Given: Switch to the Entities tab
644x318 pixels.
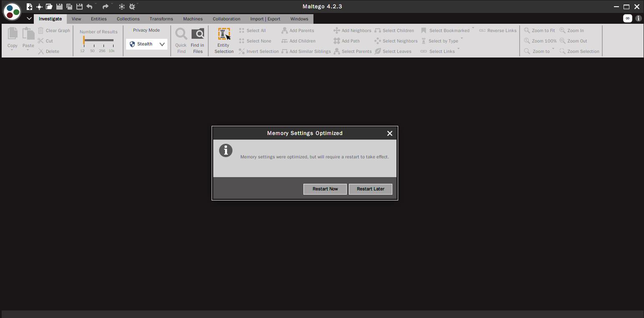Looking at the screenshot, I should (99, 19).
